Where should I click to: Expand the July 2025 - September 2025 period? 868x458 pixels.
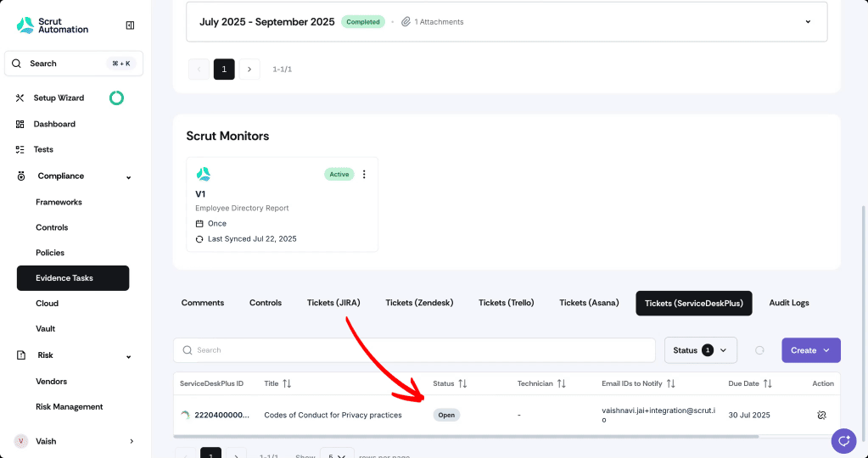tap(808, 22)
